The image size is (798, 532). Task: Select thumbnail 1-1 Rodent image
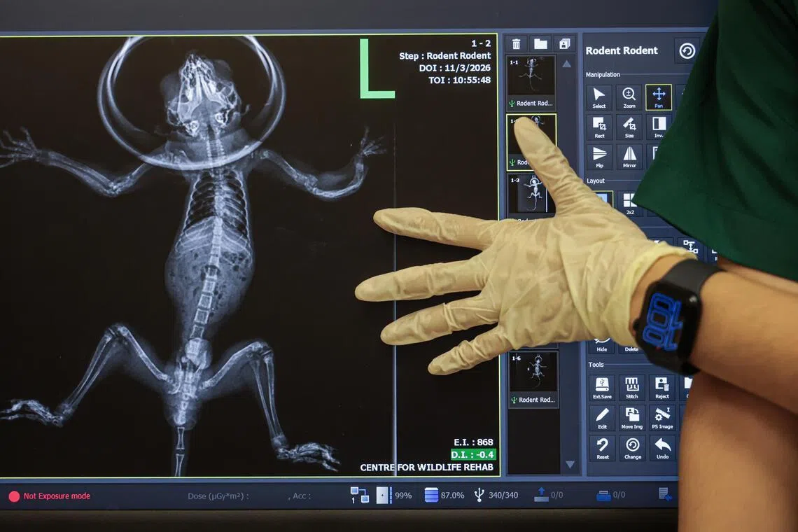(531, 80)
